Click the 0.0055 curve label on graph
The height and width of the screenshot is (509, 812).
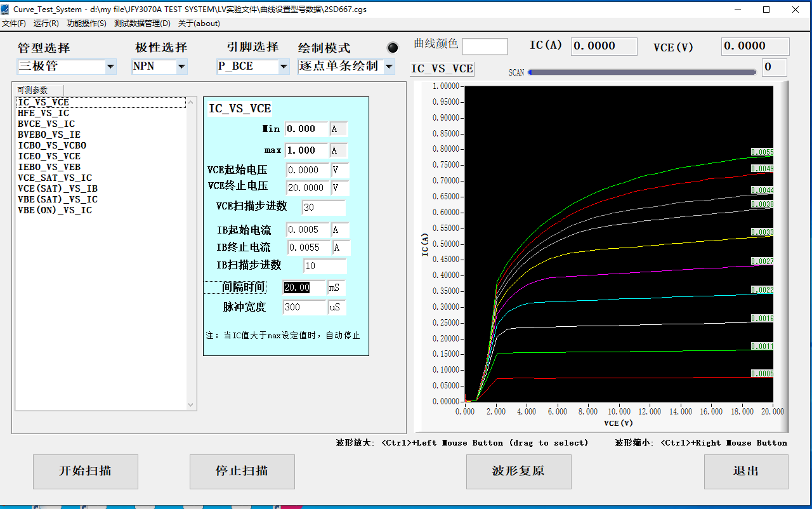point(762,152)
